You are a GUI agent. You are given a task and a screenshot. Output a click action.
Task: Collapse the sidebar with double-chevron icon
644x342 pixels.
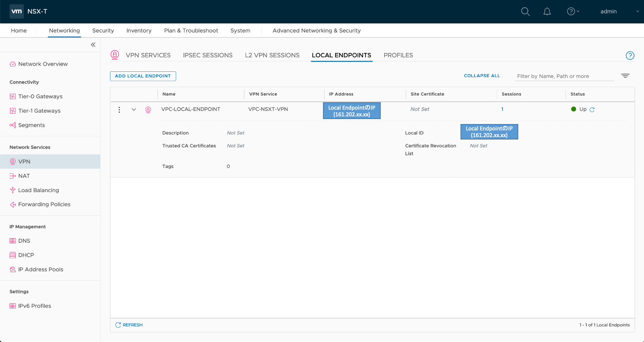(93, 45)
